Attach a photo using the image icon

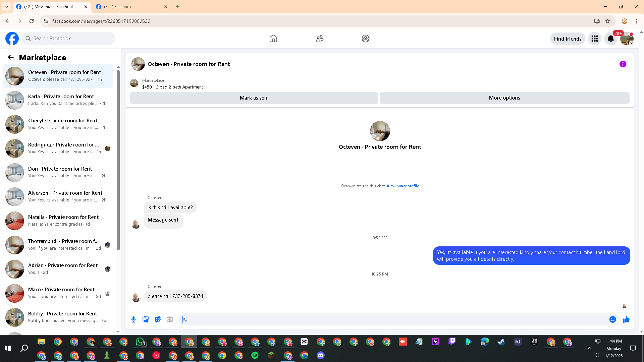point(146,319)
